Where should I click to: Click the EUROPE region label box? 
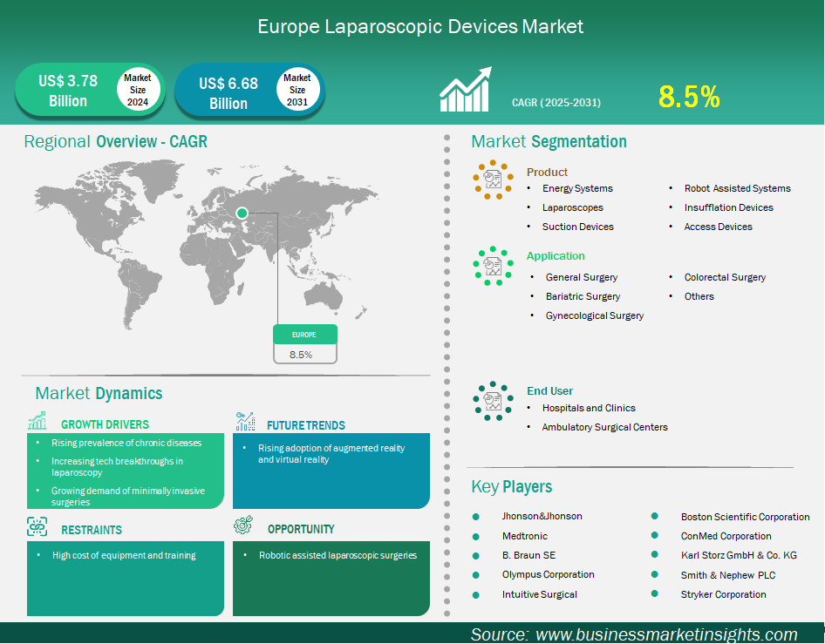[304, 335]
